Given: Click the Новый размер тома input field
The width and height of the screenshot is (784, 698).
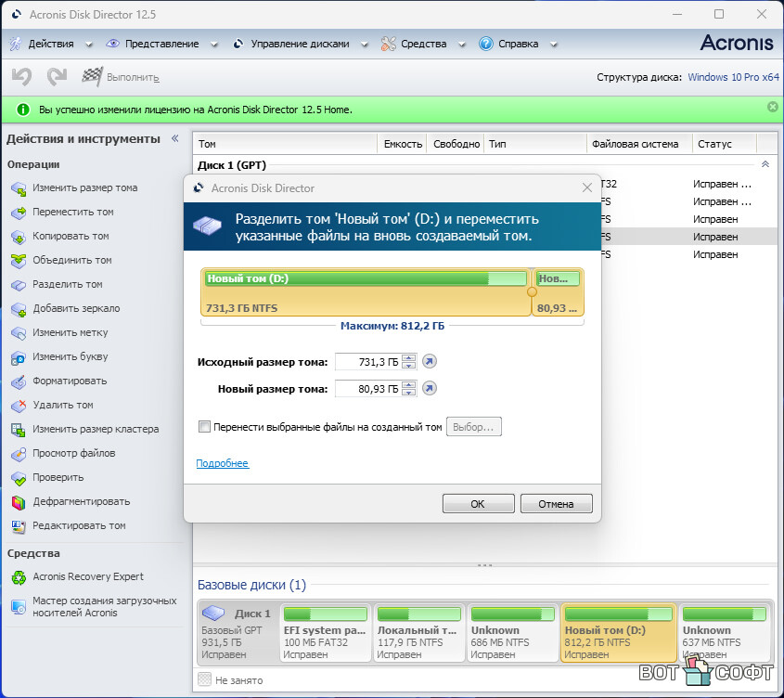Looking at the screenshot, I should [x=367, y=389].
